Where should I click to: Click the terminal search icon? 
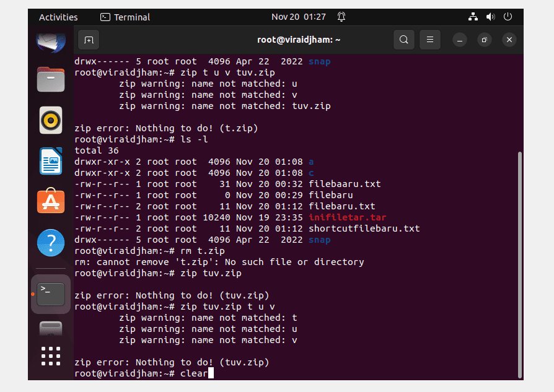[404, 40]
